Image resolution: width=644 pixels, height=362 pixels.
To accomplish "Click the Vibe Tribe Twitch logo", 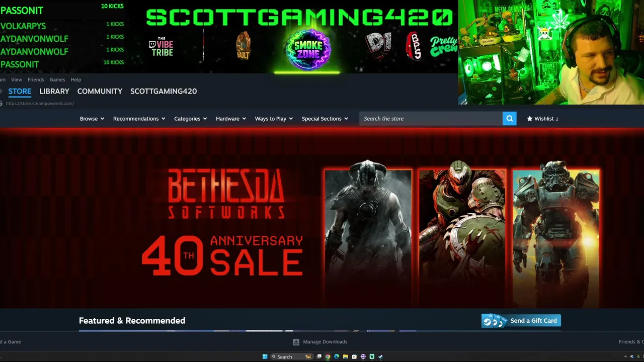I will [x=161, y=47].
